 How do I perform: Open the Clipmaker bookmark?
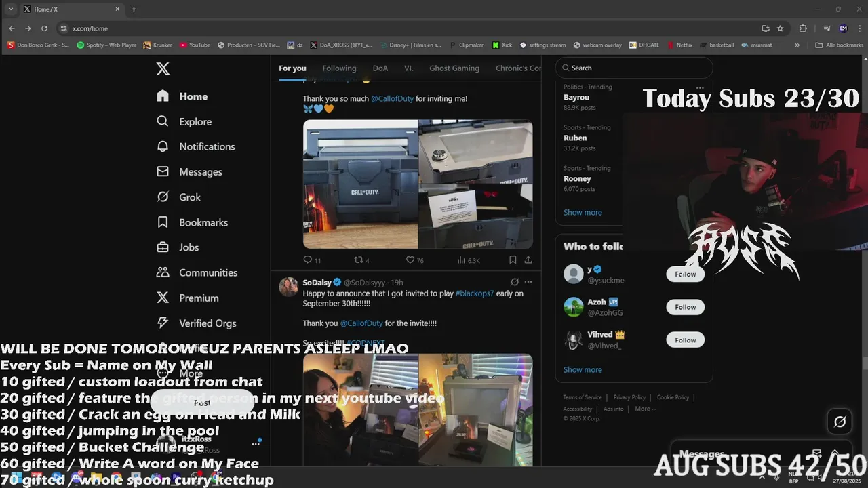tap(467, 45)
